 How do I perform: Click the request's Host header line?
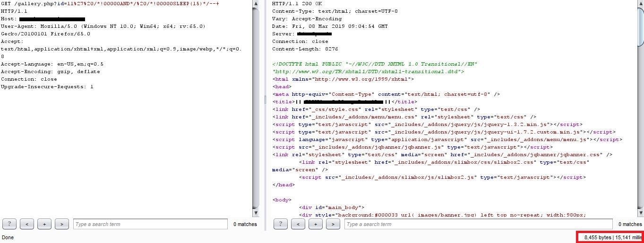[43, 18]
